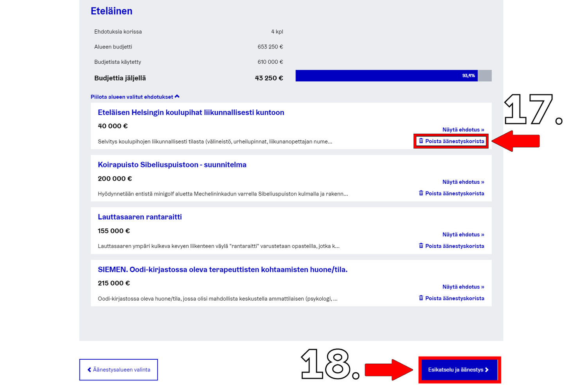This screenshot has width=588, height=391.
Task: Open Koirapuisto Sibeliuspuistoon - suunnitelma title
Action: (x=172, y=165)
